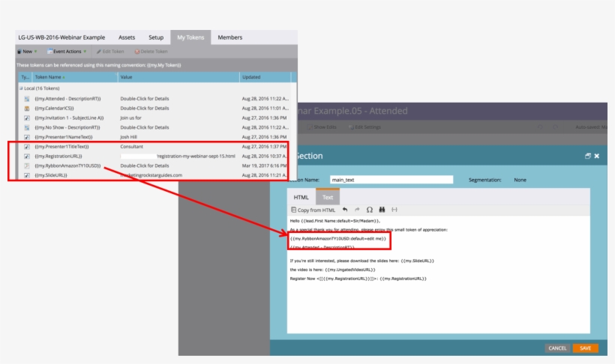Click the Section Name input field
615x364 pixels.
pos(391,180)
